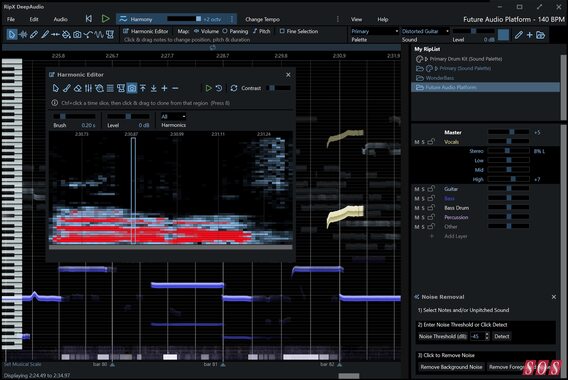The width and height of the screenshot is (568, 380).
Task: Click the open folder icon in top-right toolbar
Action: 540,35
